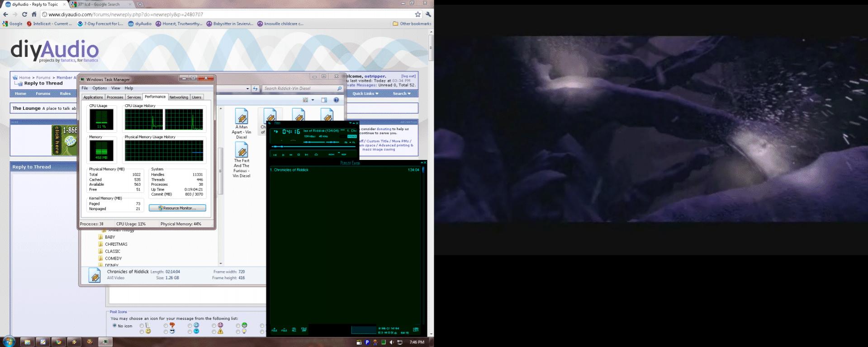Toggle Explorer preview pane icon
868x347 pixels.
point(324,100)
